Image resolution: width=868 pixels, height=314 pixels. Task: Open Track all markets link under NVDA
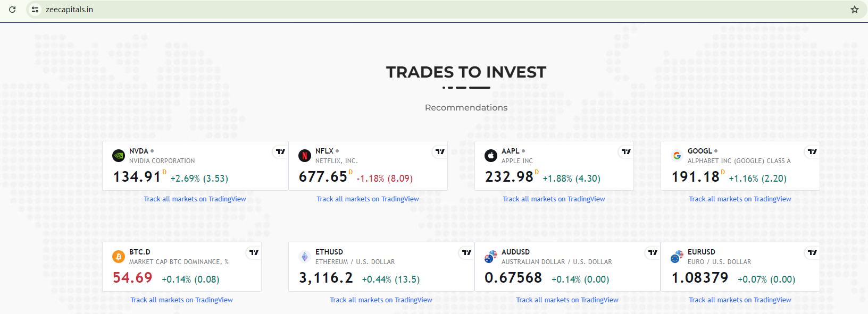(x=195, y=199)
